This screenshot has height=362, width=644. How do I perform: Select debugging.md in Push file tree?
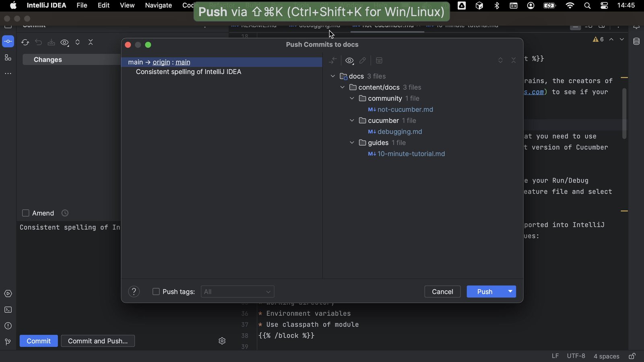pos(400,132)
